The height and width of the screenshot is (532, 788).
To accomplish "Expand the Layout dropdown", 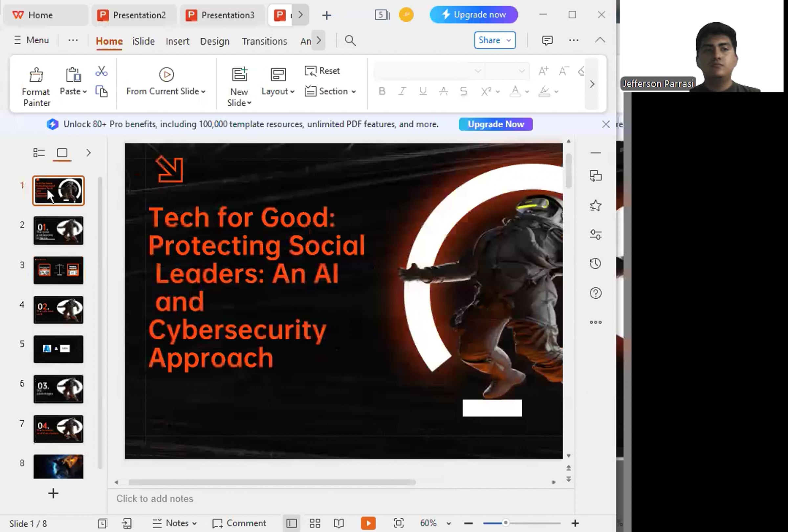I will 278,92.
